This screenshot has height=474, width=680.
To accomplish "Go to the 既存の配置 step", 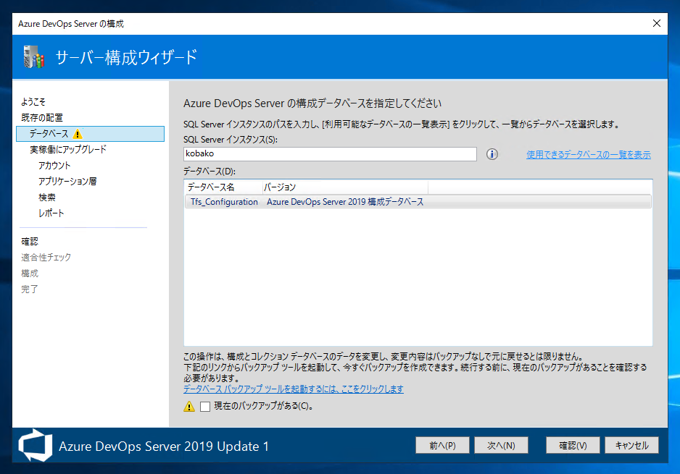I will pos(42,118).
